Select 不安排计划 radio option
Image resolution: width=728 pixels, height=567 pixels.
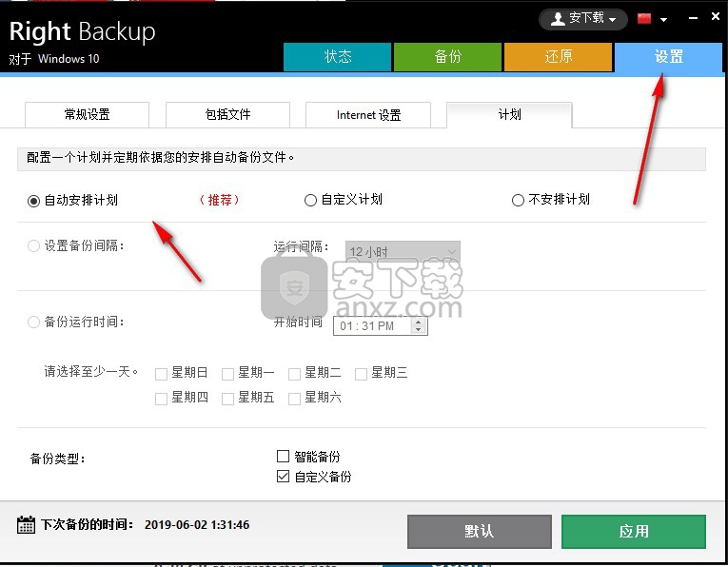(518, 201)
